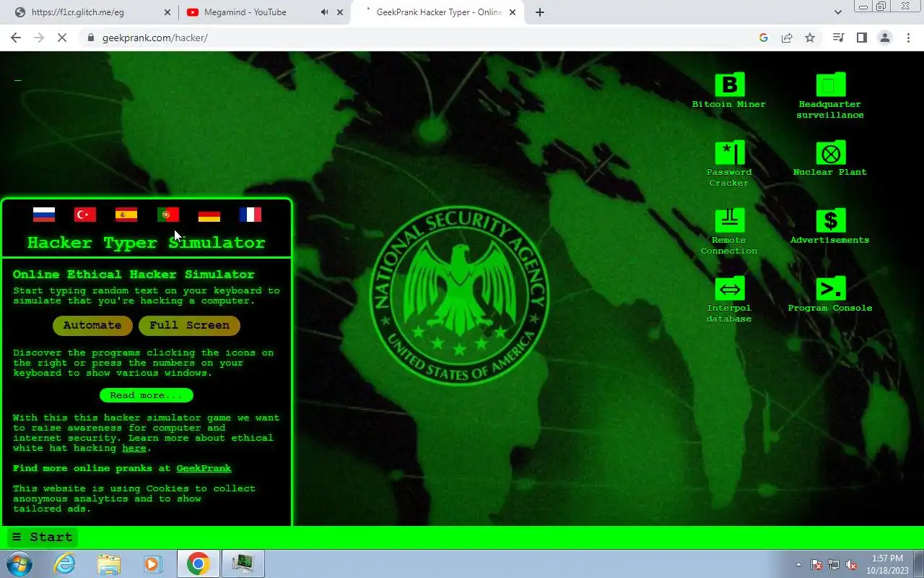924x578 pixels.
Task: Click the Google icon in address bar
Action: click(x=764, y=38)
